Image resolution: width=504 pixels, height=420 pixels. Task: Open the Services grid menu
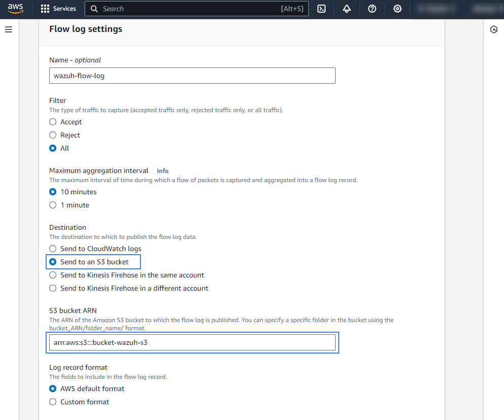[x=58, y=9]
